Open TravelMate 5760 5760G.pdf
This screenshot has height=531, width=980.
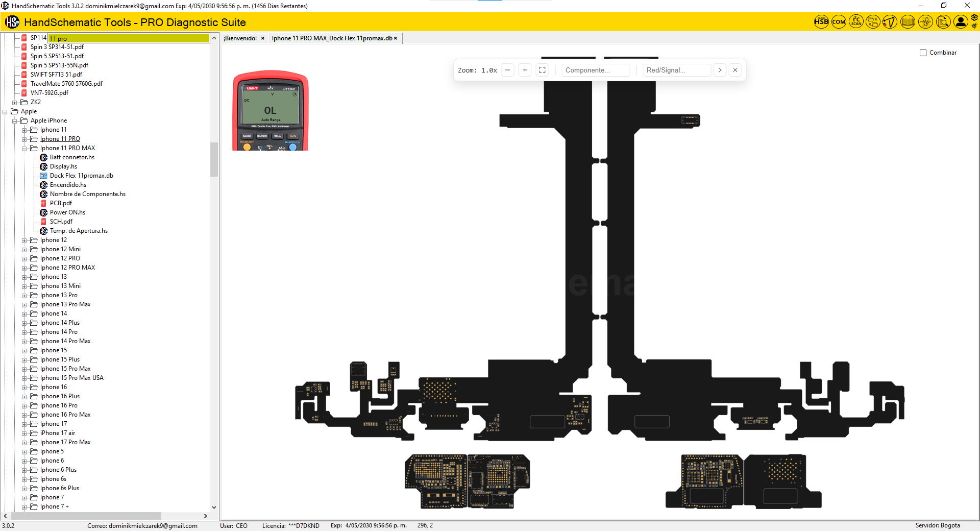[x=66, y=84]
